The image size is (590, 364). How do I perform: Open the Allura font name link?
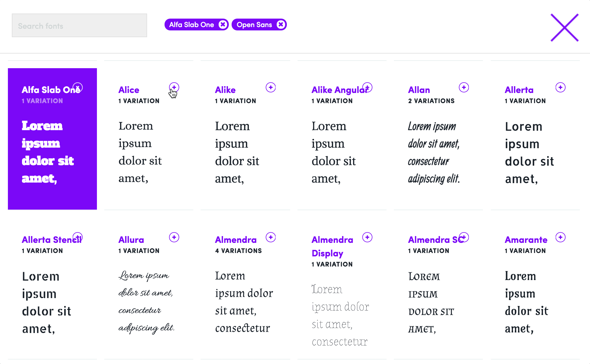click(x=131, y=240)
